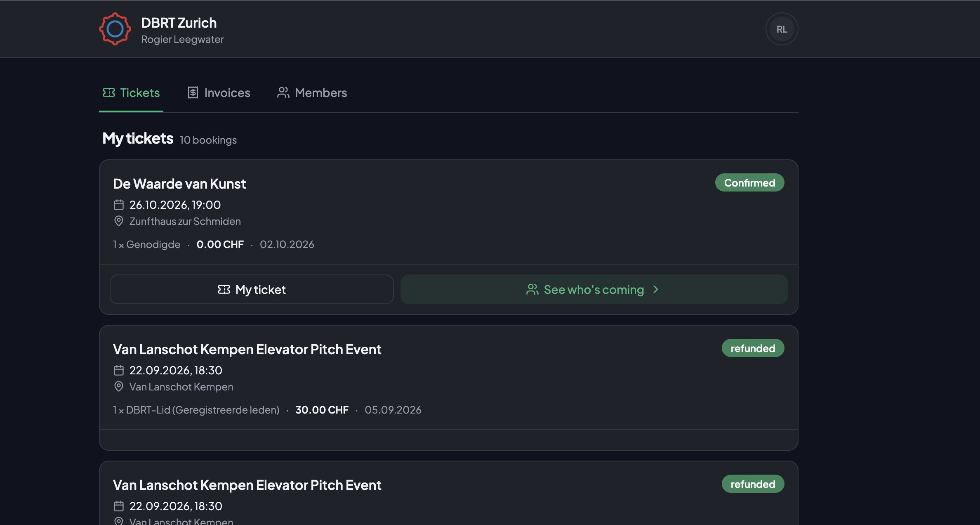Click the booking date 05.09.2026
Viewport: 980px width, 525px height.
pos(393,410)
